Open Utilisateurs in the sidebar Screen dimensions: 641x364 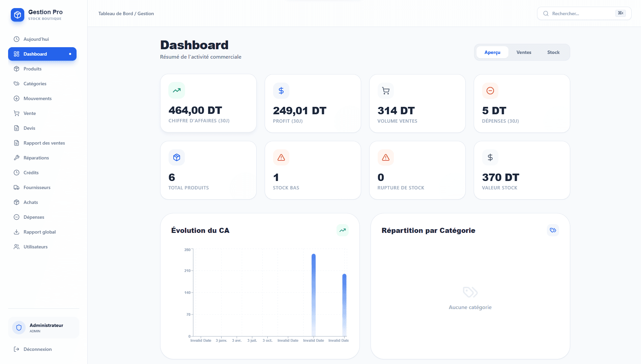pyautogui.click(x=42, y=247)
